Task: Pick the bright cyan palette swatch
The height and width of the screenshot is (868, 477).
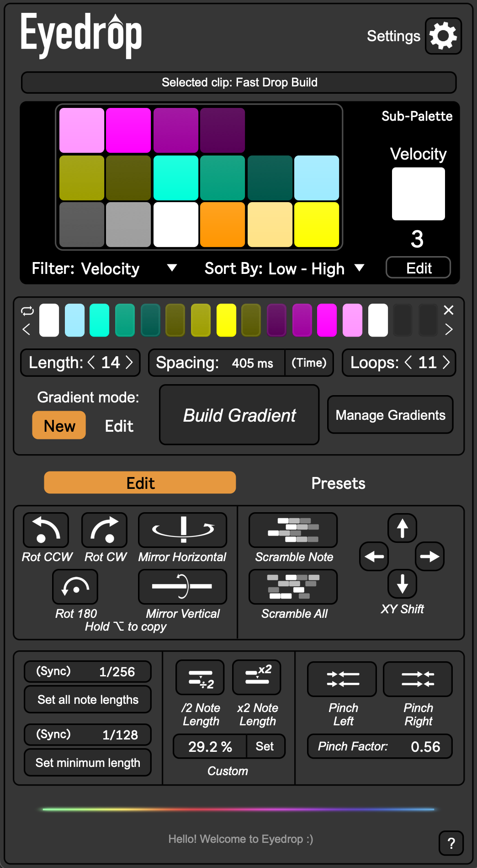Action: point(176,178)
